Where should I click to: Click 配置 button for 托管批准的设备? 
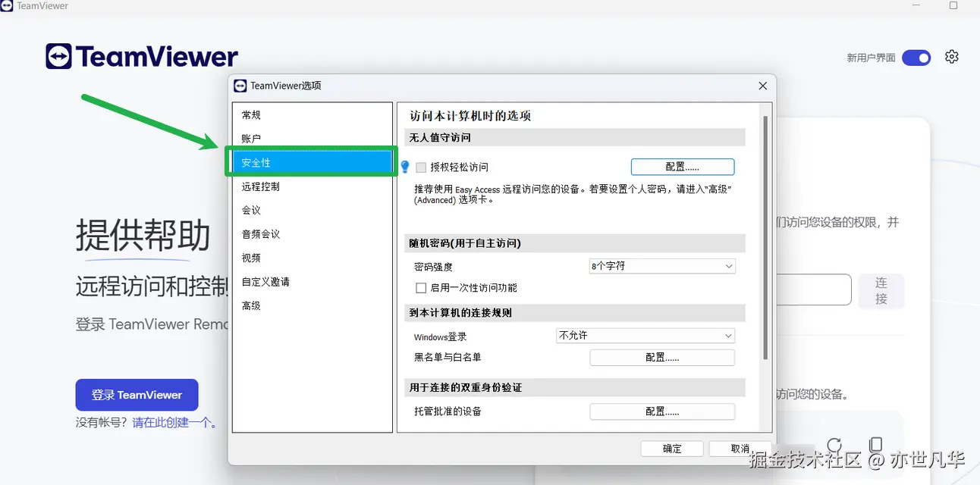click(x=662, y=411)
